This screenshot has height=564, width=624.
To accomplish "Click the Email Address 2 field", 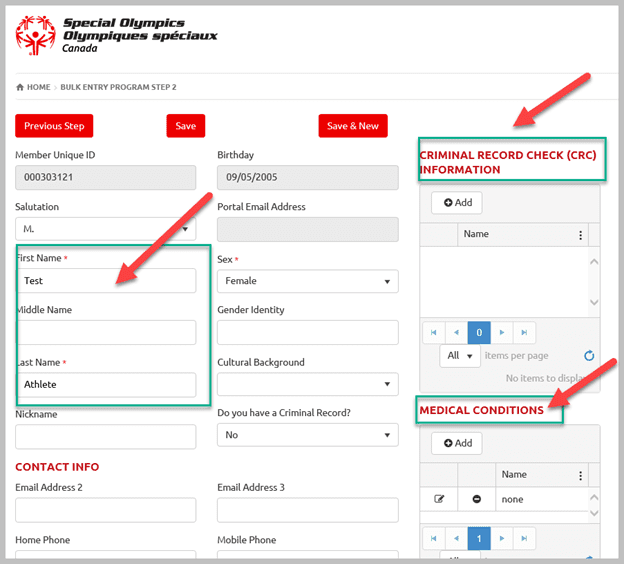I will coord(105,510).
